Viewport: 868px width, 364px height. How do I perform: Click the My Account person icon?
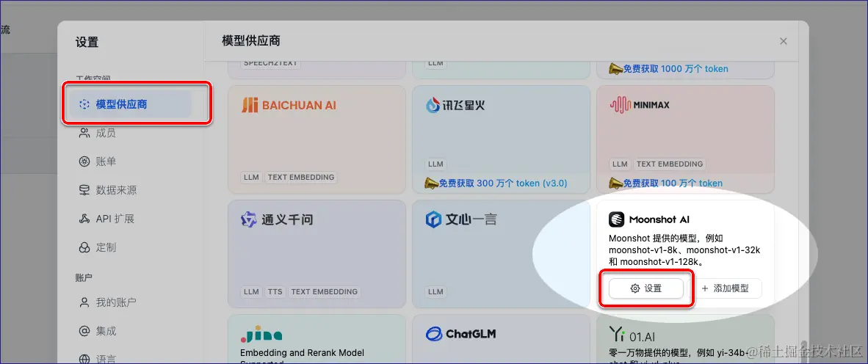coord(84,302)
